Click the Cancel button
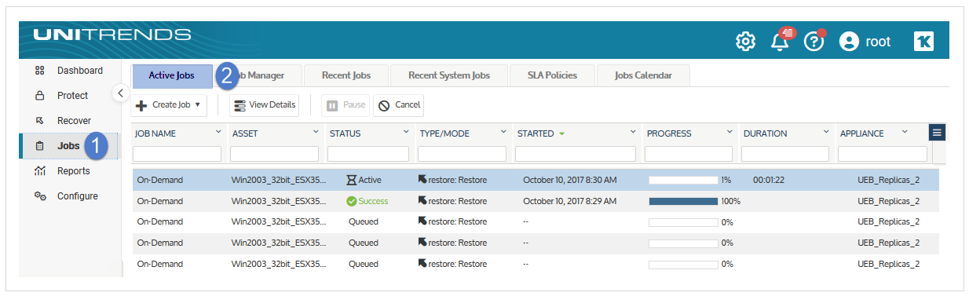The height and width of the screenshot is (307, 980). (x=399, y=104)
